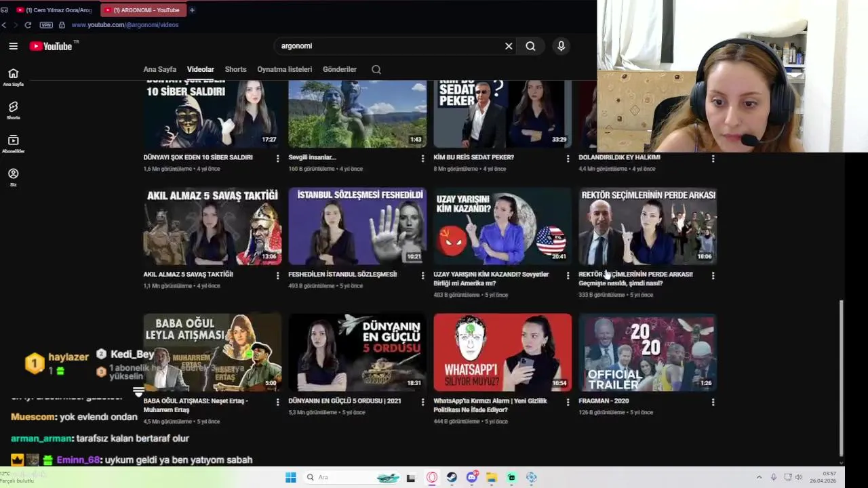The height and width of the screenshot is (488, 868).
Task: Open options for BABA OĞUL ATIŞMASI video
Action: [277, 402]
